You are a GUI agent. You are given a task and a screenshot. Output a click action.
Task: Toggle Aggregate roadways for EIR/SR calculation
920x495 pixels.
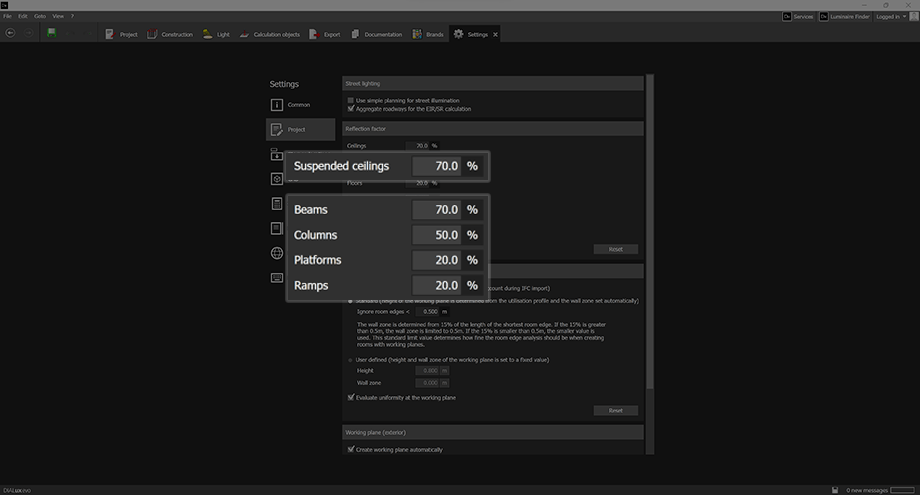pyautogui.click(x=350, y=109)
